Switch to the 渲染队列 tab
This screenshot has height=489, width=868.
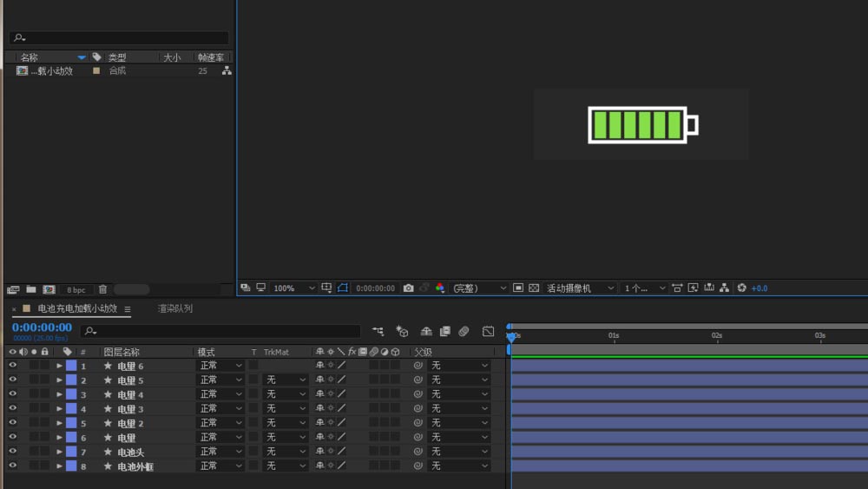175,308
